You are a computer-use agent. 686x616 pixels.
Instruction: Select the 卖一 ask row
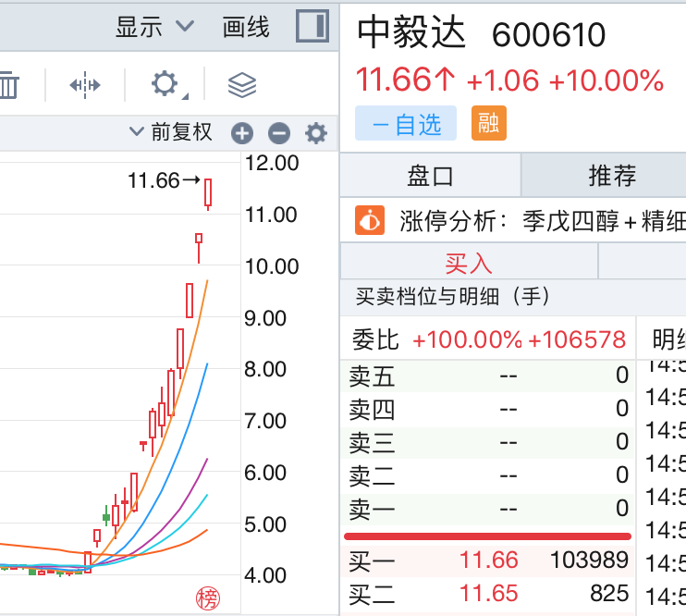487,510
